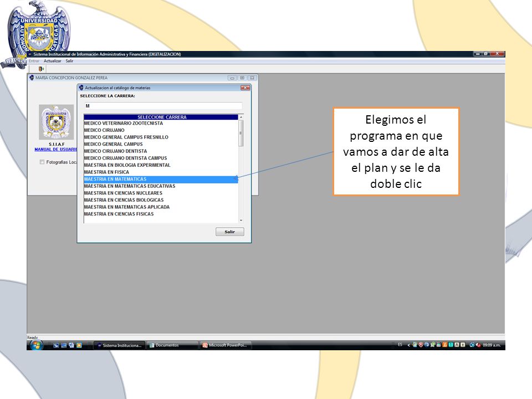Viewport: 532px width, 399px height.
Task: Select MAESTRIA EN BIOLOGIA EXPERIMENTAL
Action: pos(161,165)
